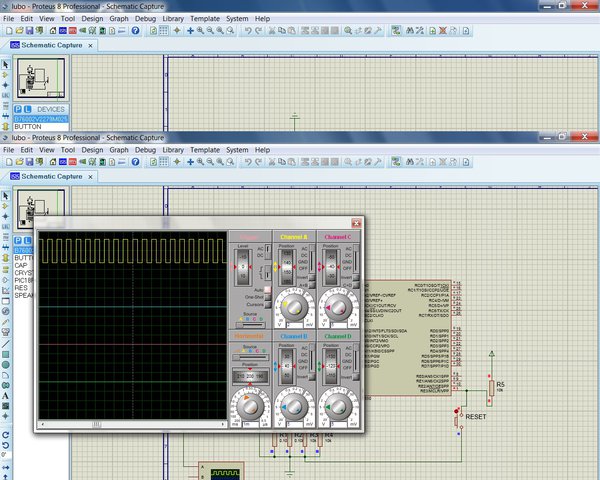Image resolution: width=600 pixels, height=480 pixels.
Task: Toggle Channel C Invert button
Action: [356, 278]
